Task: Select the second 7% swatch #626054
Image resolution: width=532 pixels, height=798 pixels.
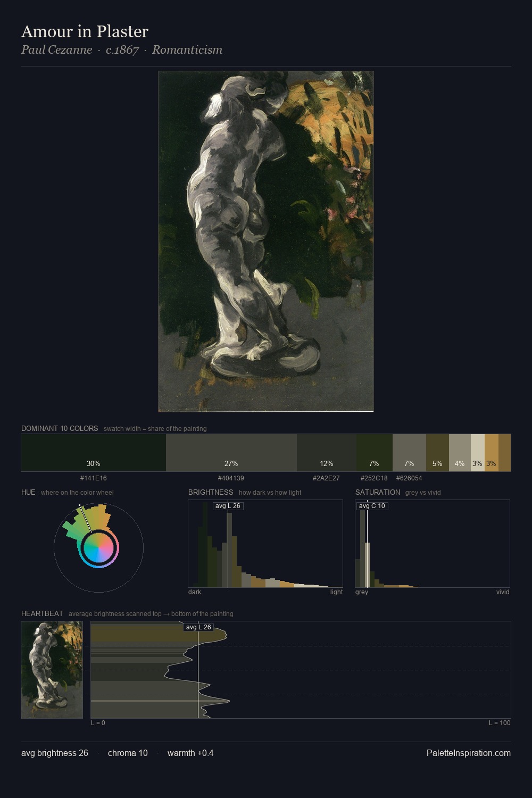Action: click(x=409, y=453)
